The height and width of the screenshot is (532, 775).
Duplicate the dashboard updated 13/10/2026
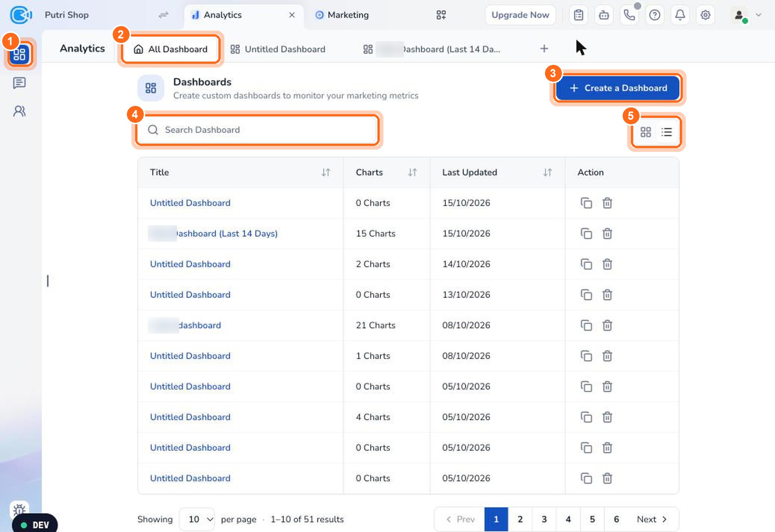[586, 295]
